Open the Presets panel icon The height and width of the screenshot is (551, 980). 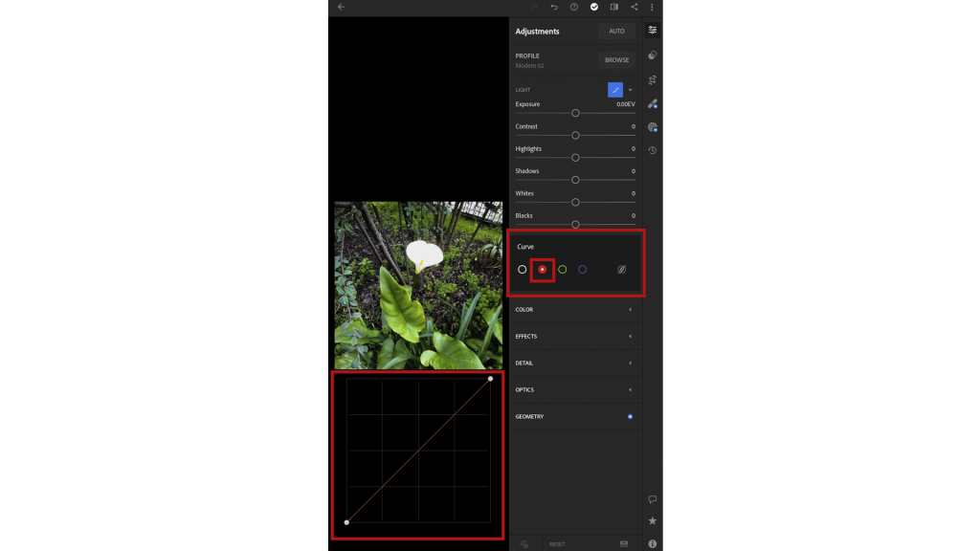point(653,55)
